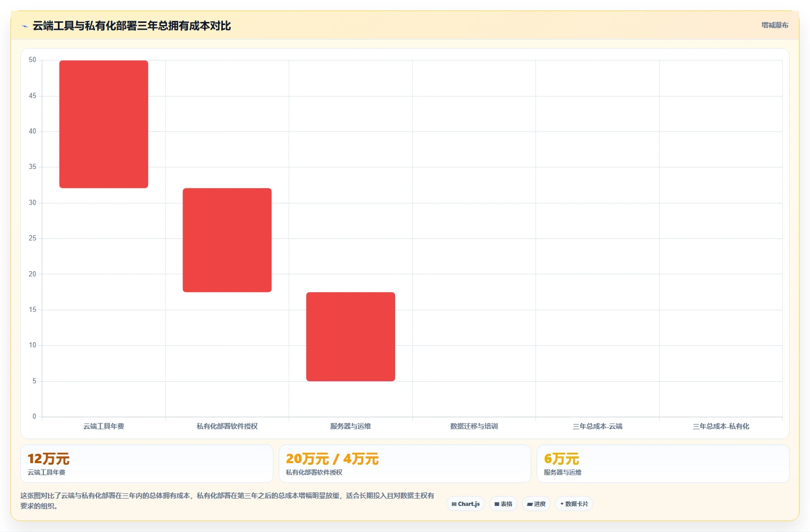
Task: Click the x-axis label 三年总成本-云端
Action: point(598,426)
